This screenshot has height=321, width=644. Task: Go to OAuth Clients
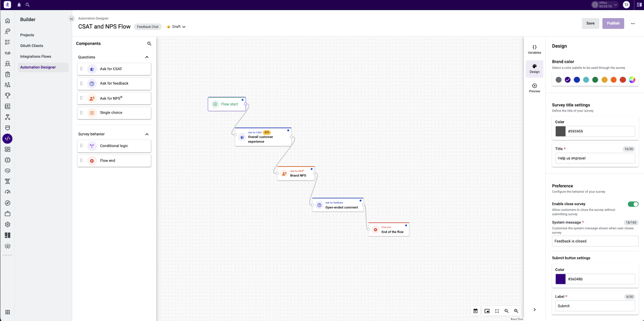[x=32, y=46]
